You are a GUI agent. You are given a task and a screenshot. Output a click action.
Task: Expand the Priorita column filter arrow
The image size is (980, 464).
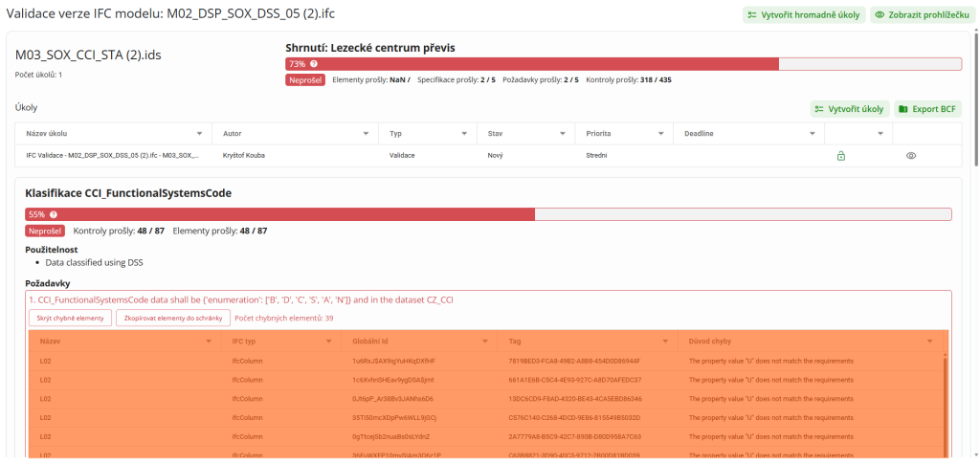(x=661, y=134)
